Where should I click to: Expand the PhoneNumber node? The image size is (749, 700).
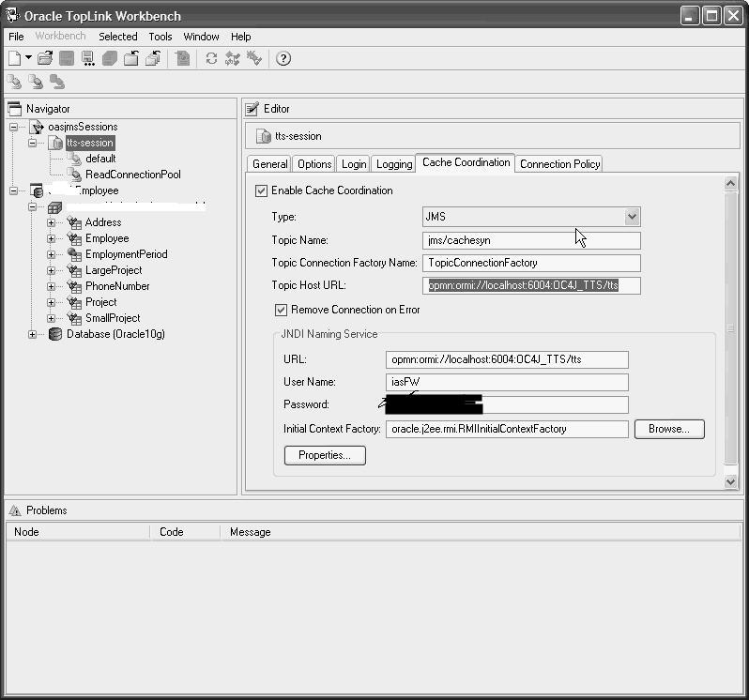51,286
